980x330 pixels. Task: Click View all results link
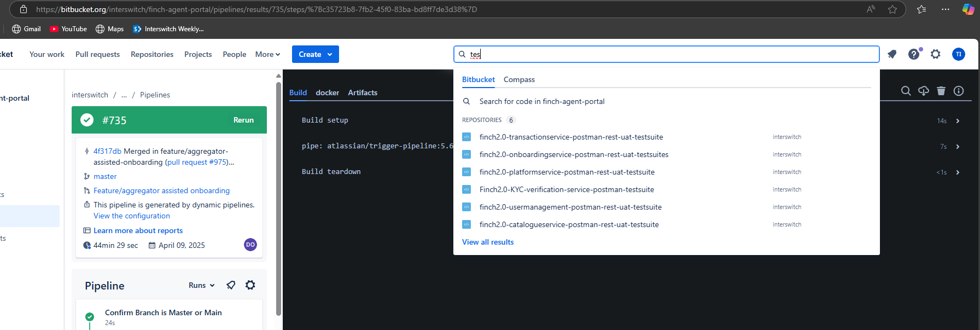pos(488,242)
